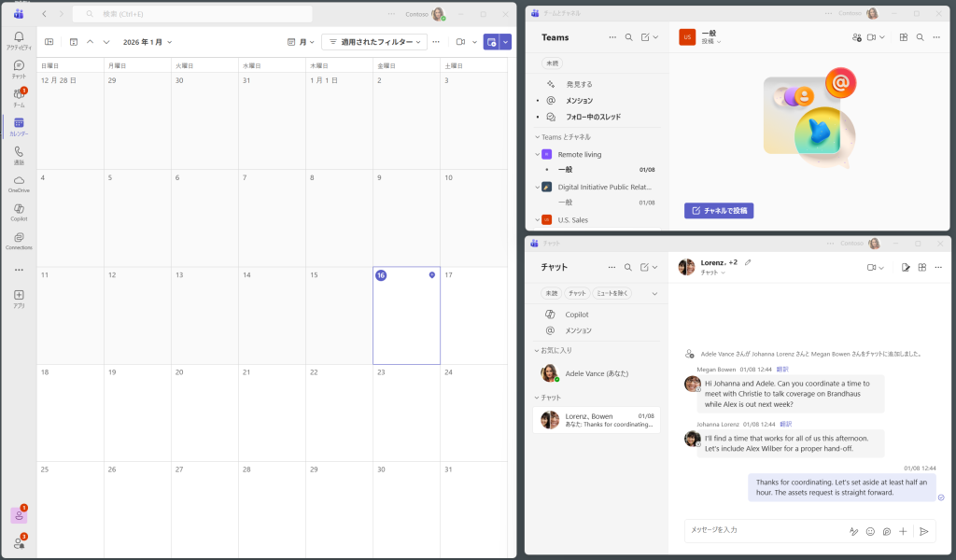This screenshot has height=560, width=956.
Task: Open OneDrive from the left app rail
Action: tap(19, 184)
